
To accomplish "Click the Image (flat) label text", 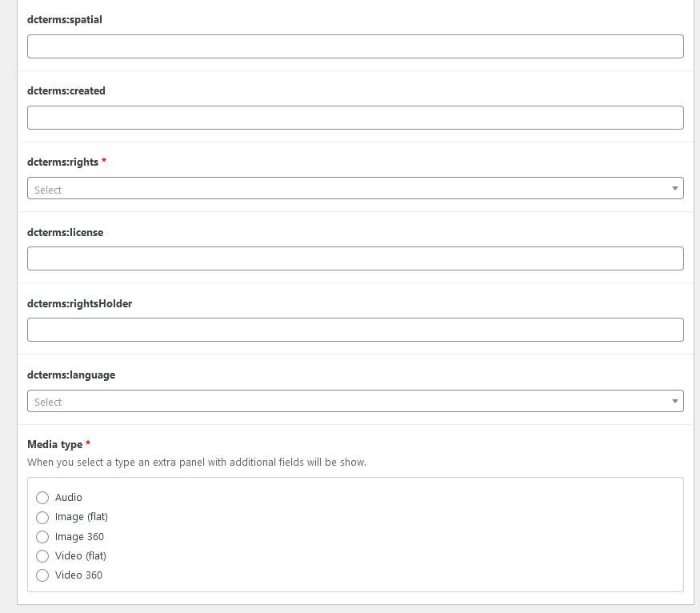I will pos(82,517).
